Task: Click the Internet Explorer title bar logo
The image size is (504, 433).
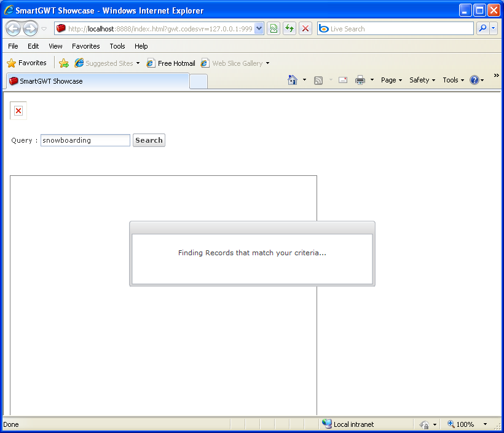Action: click(x=9, y=10)
